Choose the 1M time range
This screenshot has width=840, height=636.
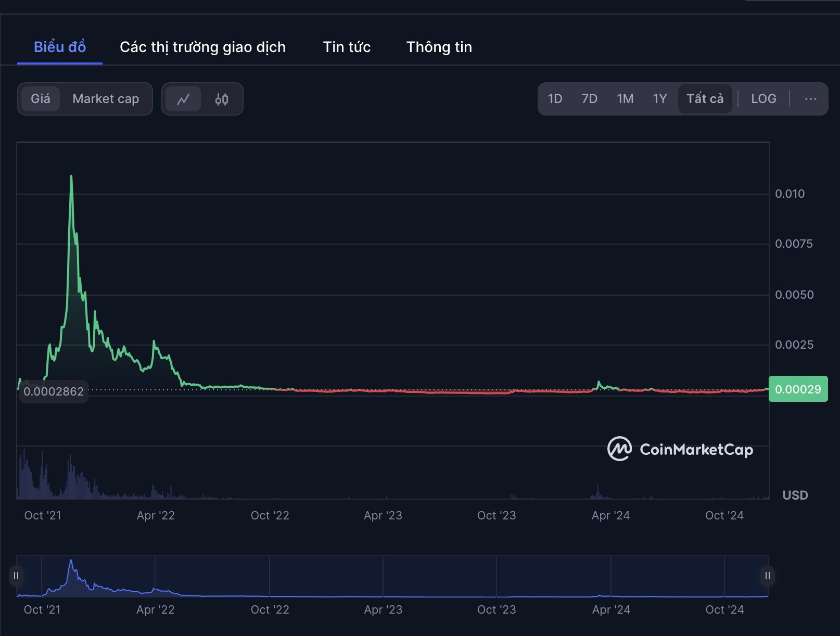pyautogui.click(x=625, y=99)
